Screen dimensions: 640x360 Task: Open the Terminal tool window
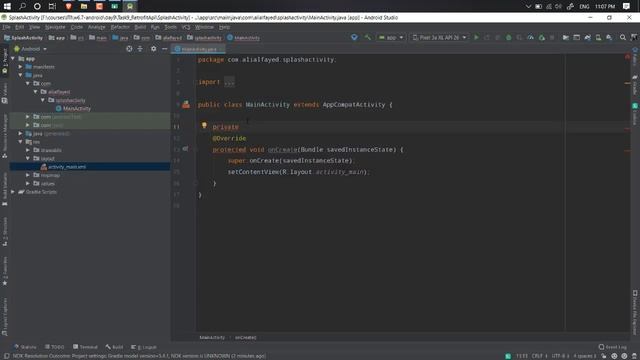click(85, 347)
